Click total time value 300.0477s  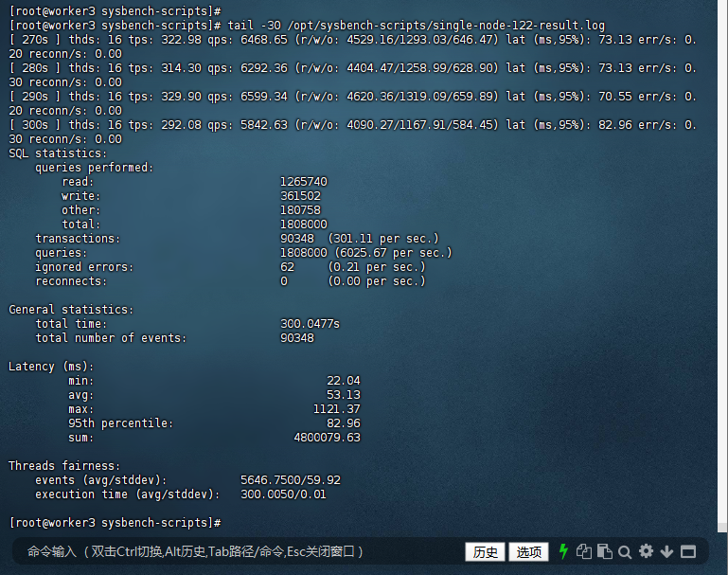[x=311, y=324]
